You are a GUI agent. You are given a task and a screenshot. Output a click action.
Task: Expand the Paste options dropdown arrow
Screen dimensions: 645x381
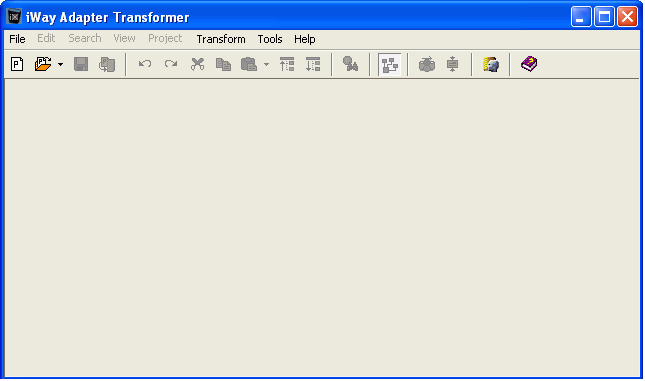(x=267, y=65)
